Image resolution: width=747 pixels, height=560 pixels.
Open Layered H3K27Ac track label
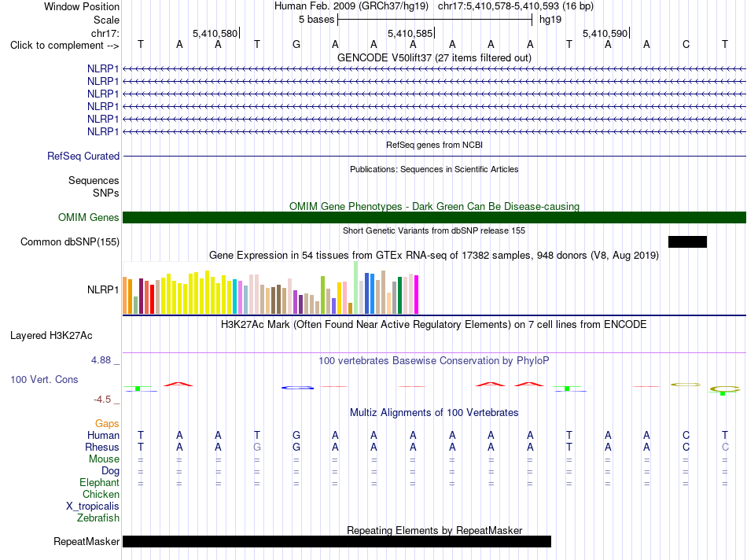[x=51, y=336]
